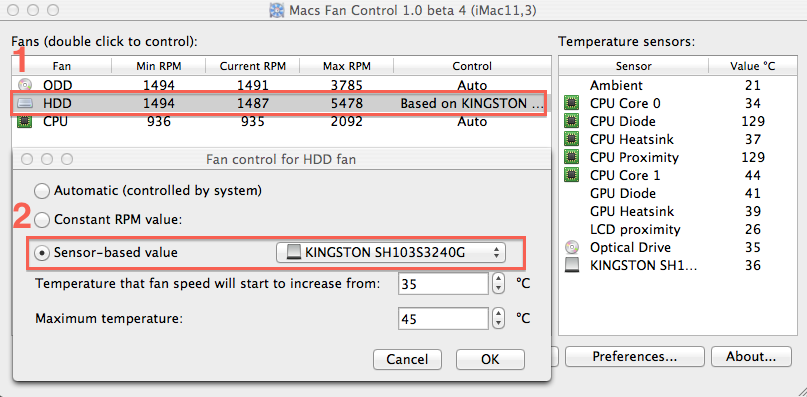Select the CPU Heatsink sensor label
Screen dimensions: 807x397
pos(631,140)
